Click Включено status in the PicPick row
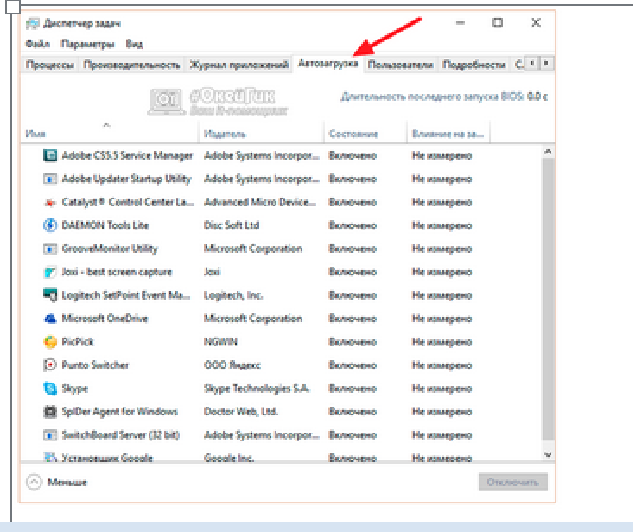633x532 pixels. pyautogui.click(x=352, y=342)
